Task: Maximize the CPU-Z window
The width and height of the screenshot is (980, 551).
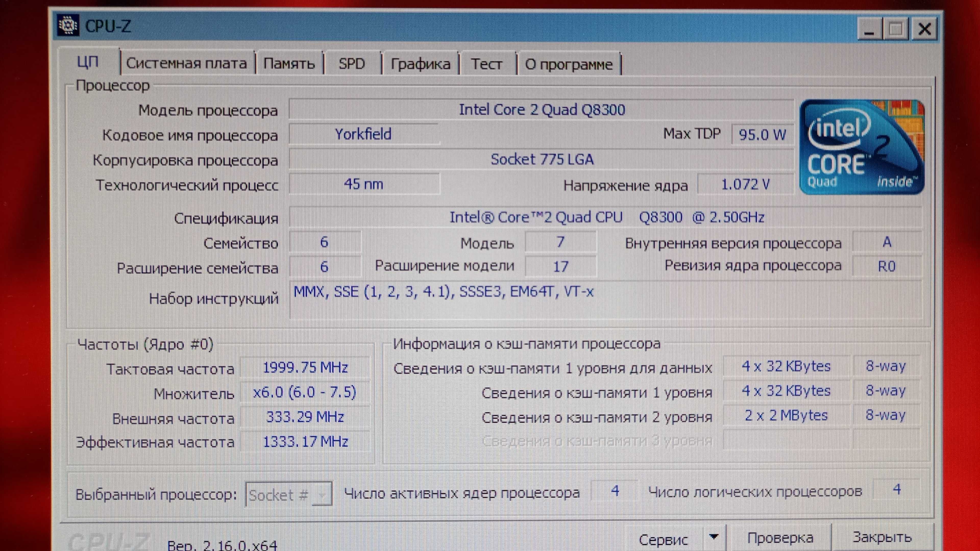Action: (x=896, y=29)
